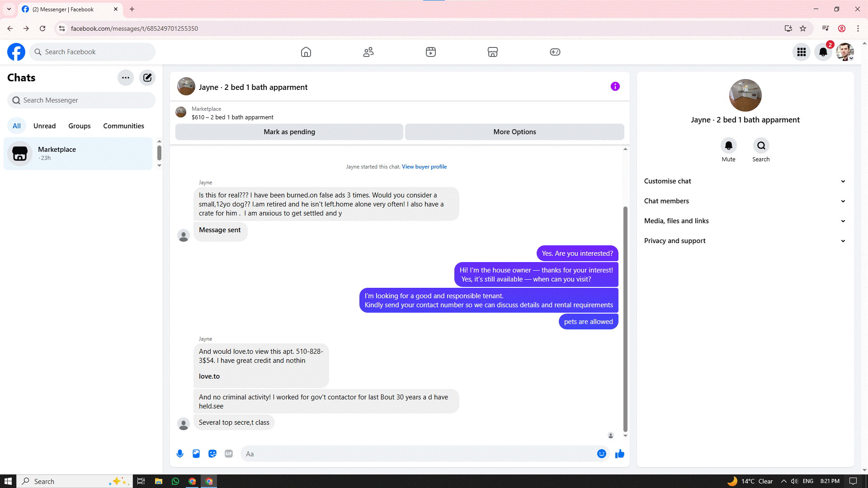Open the Marketplace icon in top navigation
The image size is (868, 488).
tap(493, 52)
